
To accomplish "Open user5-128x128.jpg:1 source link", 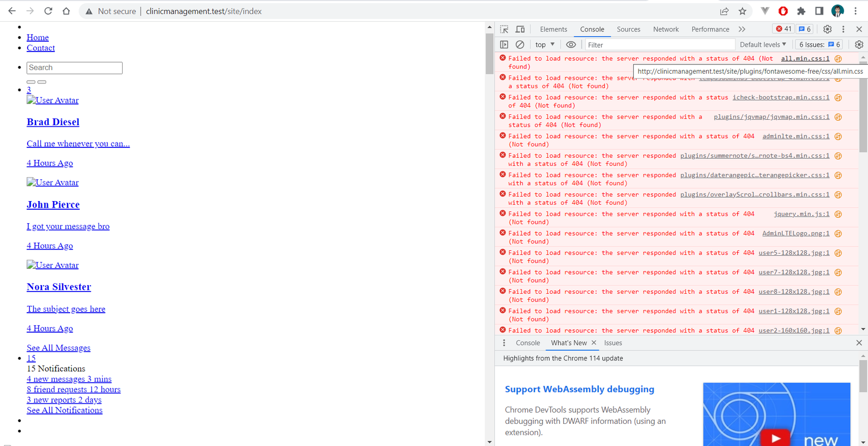I will tap(794, 253).
